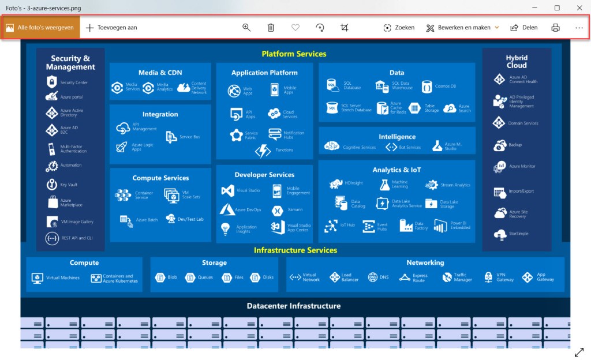This screenshot has width=591, height=364.
Task: Select the crop tool icon
Action: (x=345, y=28)
